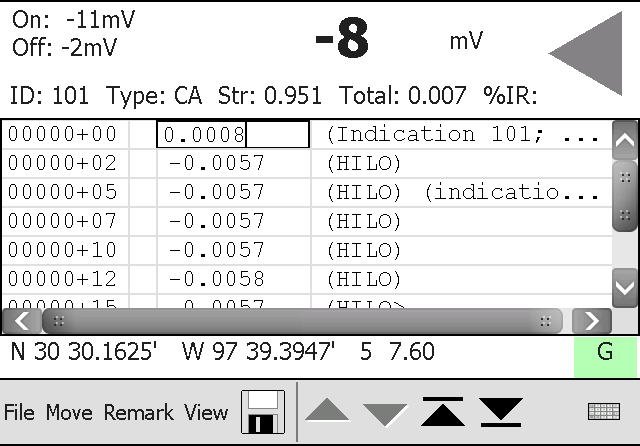Move up one row with gray up triangle

point(327,410)
